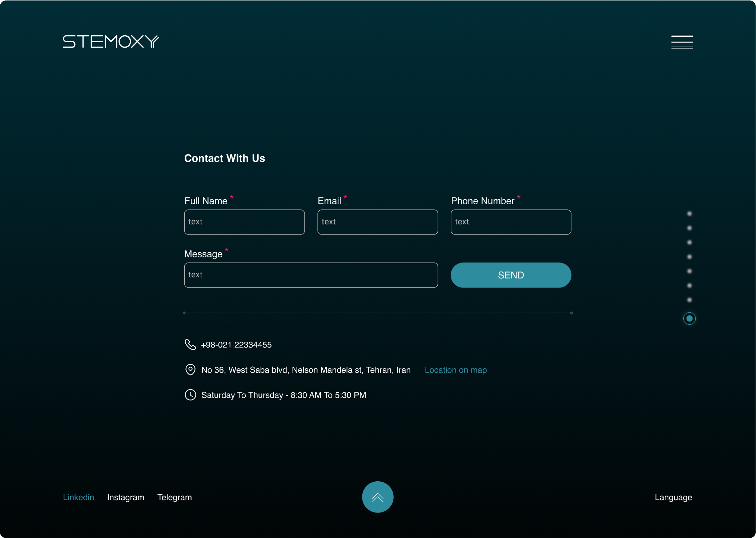Click the location pin icon
Image resolution: width=756 pixels, height=538 pixels.
coord(190,370)
